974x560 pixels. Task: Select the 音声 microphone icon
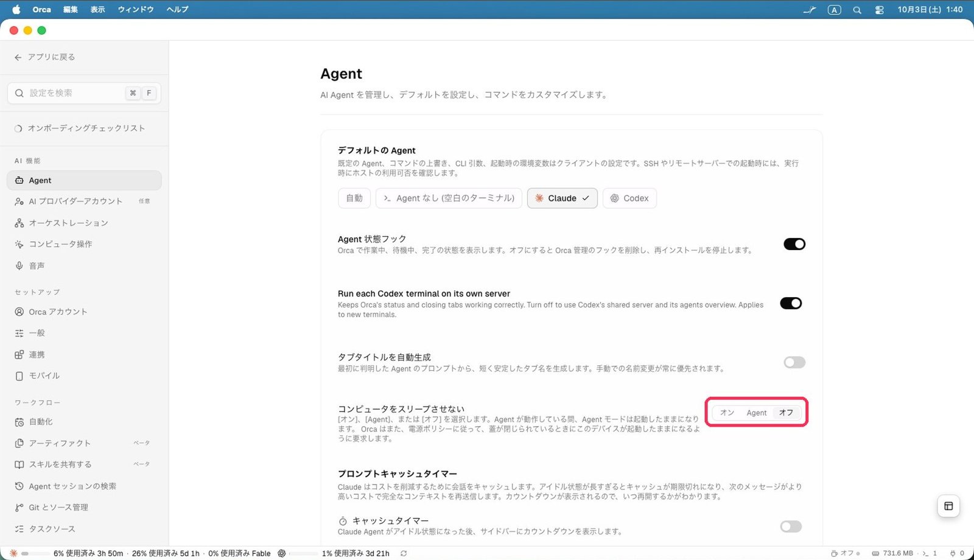tap(19, 266)
